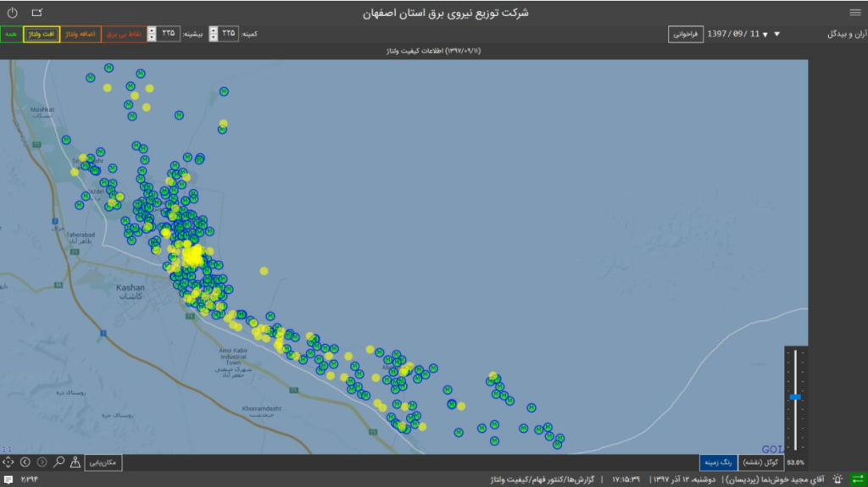Click the message icon in status bar
Viewport: 868px width, 487px height.
tap(8, 480)
